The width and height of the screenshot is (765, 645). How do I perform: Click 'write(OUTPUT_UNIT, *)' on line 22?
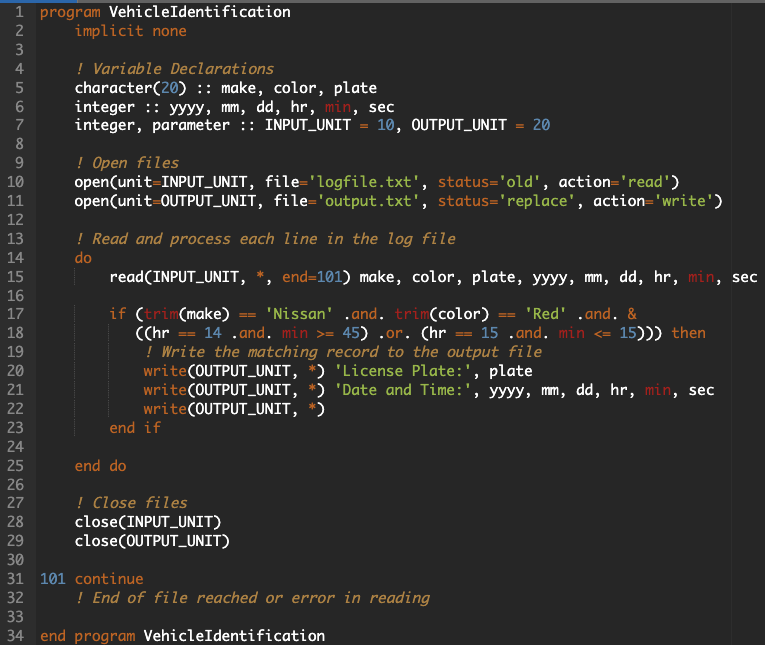tap(234, 409)
